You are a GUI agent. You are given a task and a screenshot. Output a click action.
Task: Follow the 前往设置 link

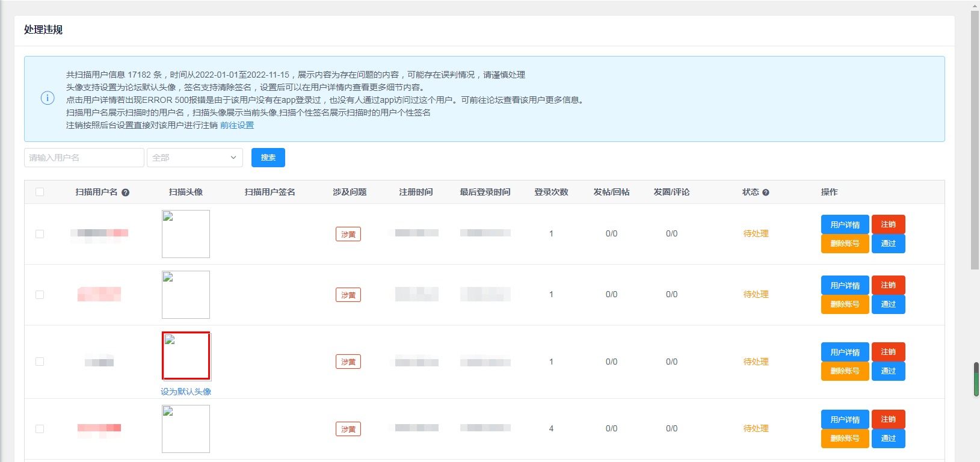tap(237, 125)
